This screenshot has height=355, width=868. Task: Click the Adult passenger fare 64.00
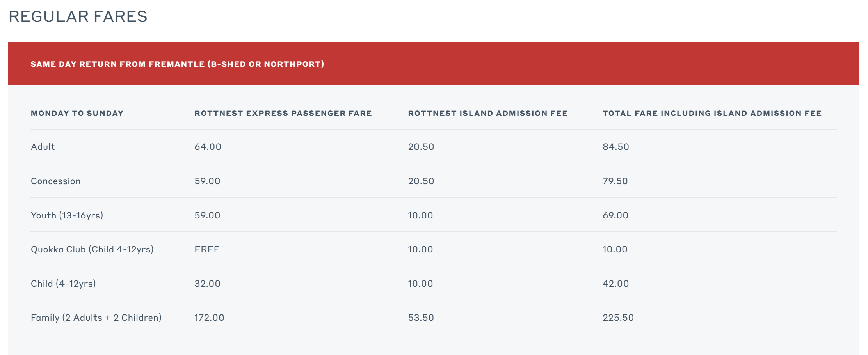pos(208,147)
